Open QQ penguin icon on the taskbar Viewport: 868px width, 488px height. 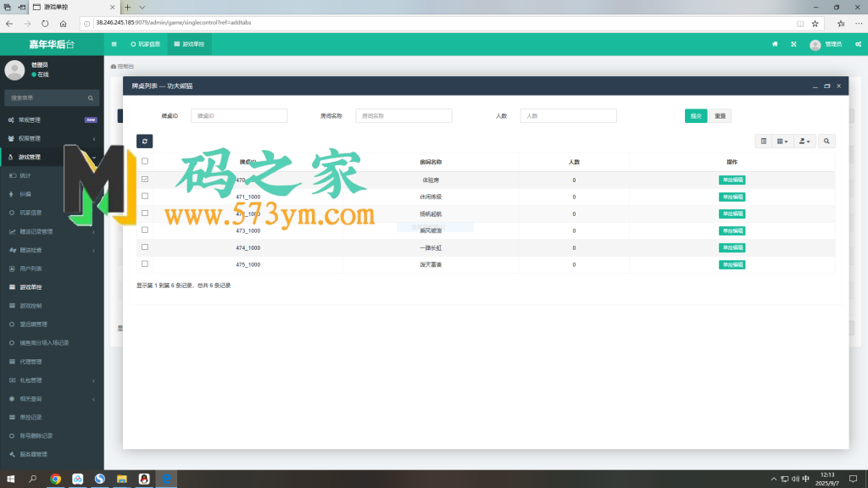[x=144, y=479]
